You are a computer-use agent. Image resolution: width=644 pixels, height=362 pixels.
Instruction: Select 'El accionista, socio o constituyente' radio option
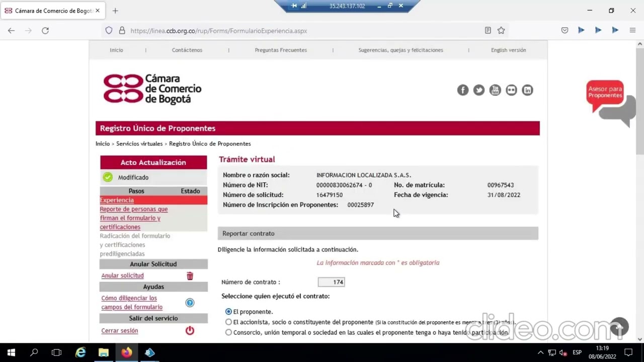pos(228,322)
